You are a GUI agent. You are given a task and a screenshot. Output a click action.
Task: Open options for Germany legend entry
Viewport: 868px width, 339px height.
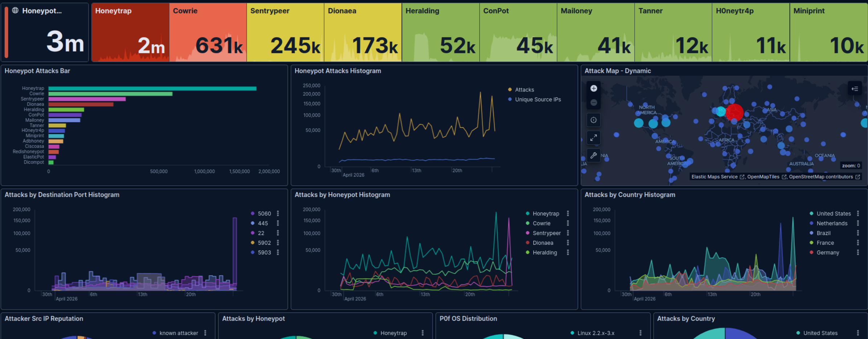858,253
